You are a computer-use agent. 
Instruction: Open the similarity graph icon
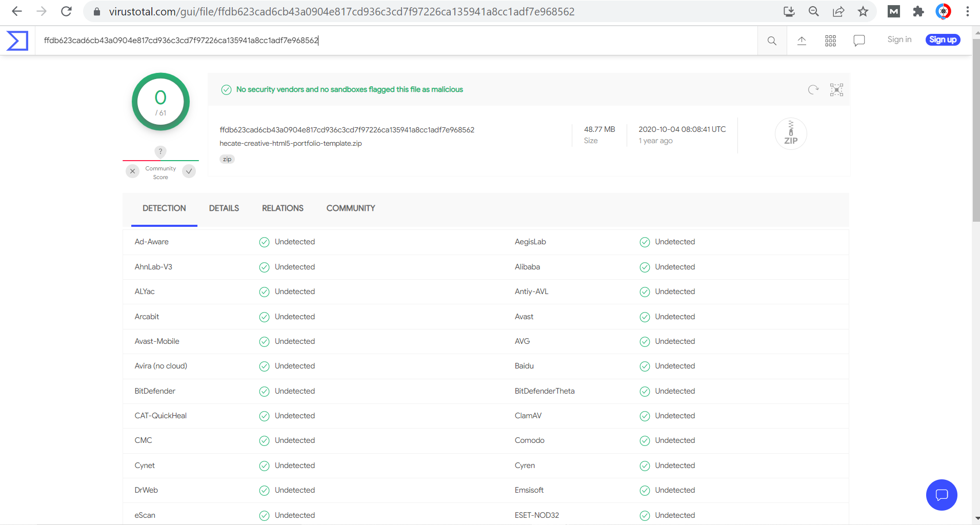click(x=836, y=90)
